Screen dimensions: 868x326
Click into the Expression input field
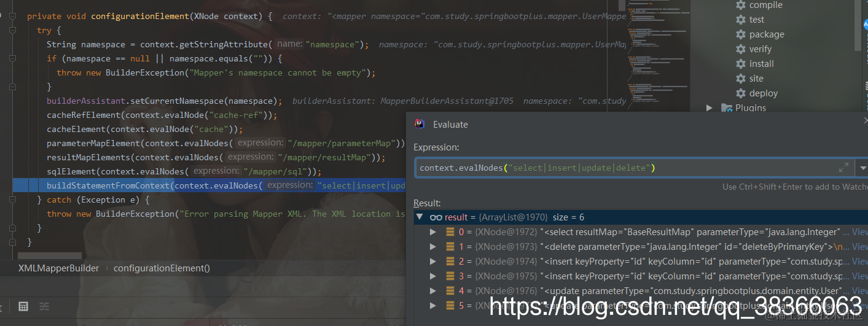pos(627,168)
